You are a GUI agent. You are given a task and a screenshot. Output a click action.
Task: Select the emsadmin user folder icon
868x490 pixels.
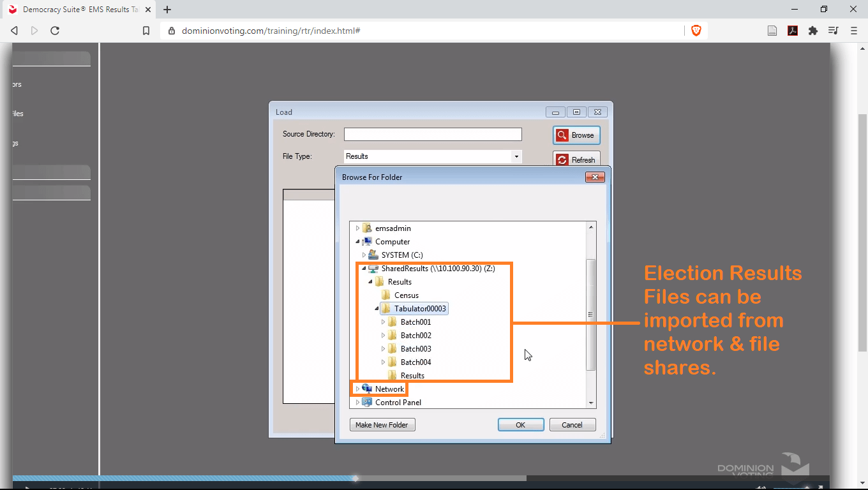pos(367,228)
